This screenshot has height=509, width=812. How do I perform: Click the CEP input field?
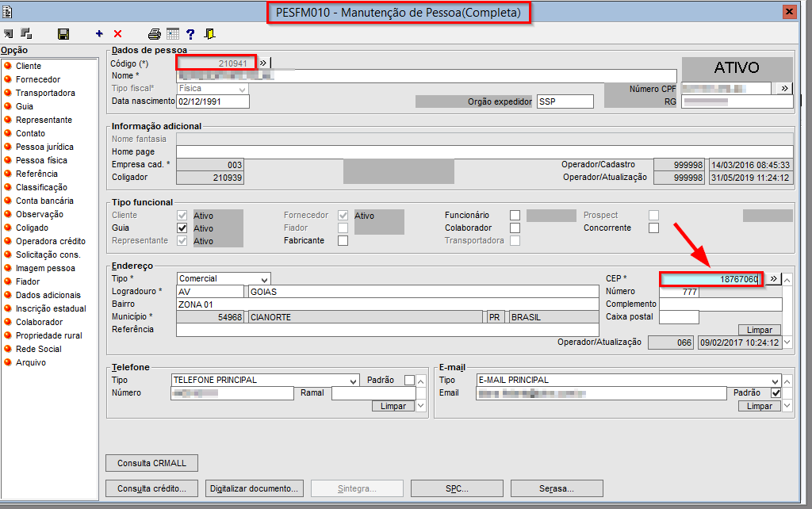click(x=711, y=279)
